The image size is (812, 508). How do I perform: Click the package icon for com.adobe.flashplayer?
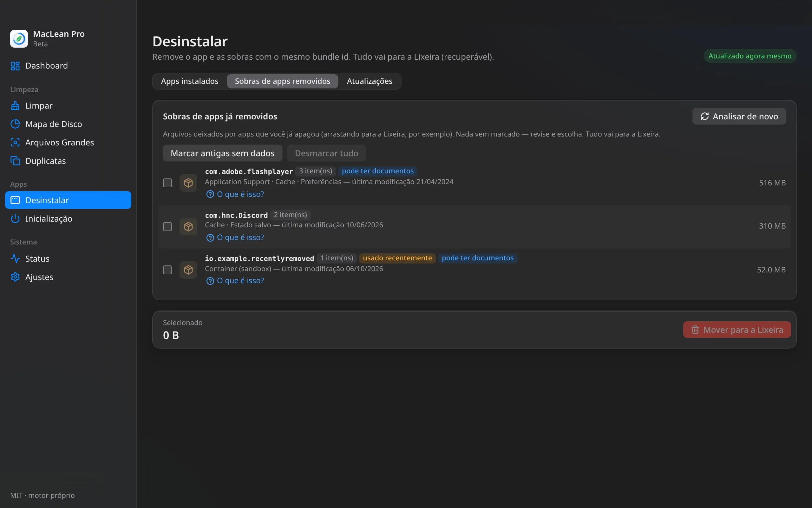188,183
